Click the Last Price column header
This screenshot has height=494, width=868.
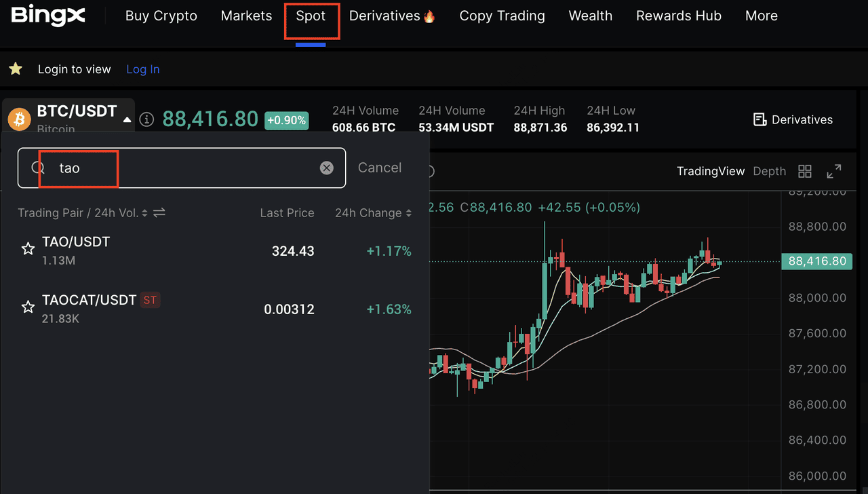point(287,213)
